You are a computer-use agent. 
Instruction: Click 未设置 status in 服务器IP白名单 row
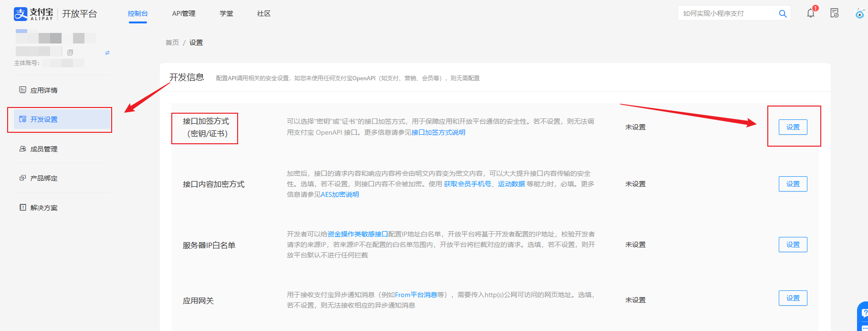(x=635, y=245)
